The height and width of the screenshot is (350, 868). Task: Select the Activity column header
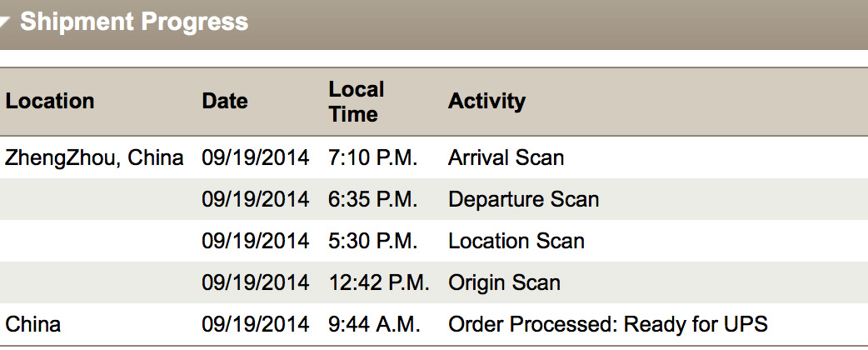[486, 102]
